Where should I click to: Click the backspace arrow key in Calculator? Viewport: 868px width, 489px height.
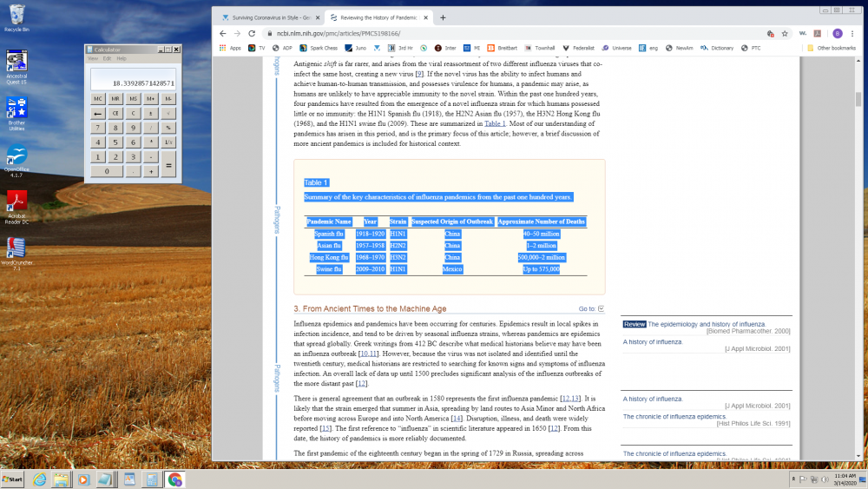pyautogui.click(x=98, y=114)
